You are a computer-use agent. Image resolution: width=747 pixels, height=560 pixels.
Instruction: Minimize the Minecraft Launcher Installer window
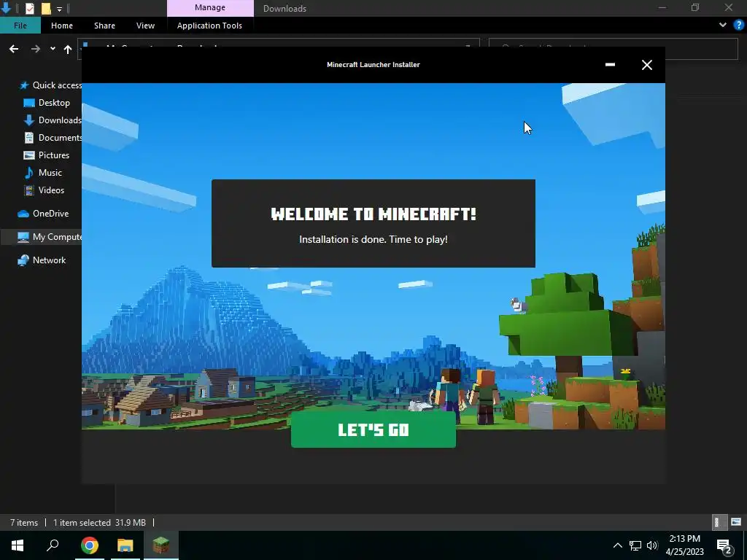coord(610,65)
